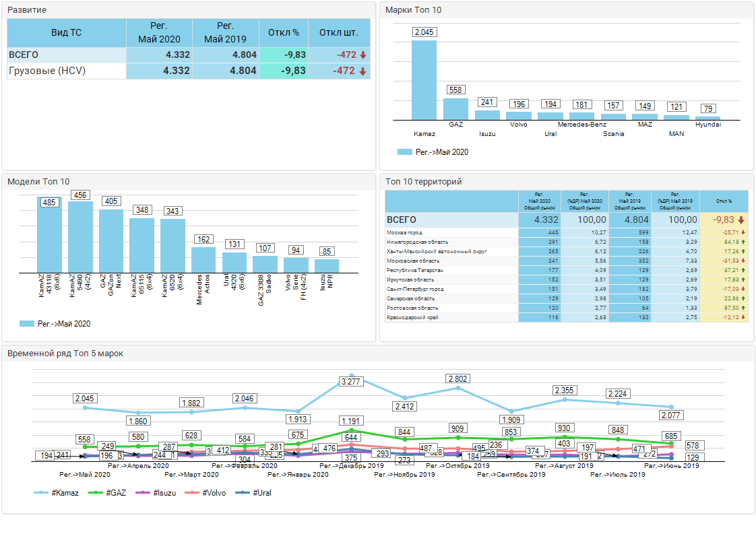This screenshot has height=534, width=756.
Task: Select the Рег. Май 2019 header in Развитие table
Action: (225, 33)
